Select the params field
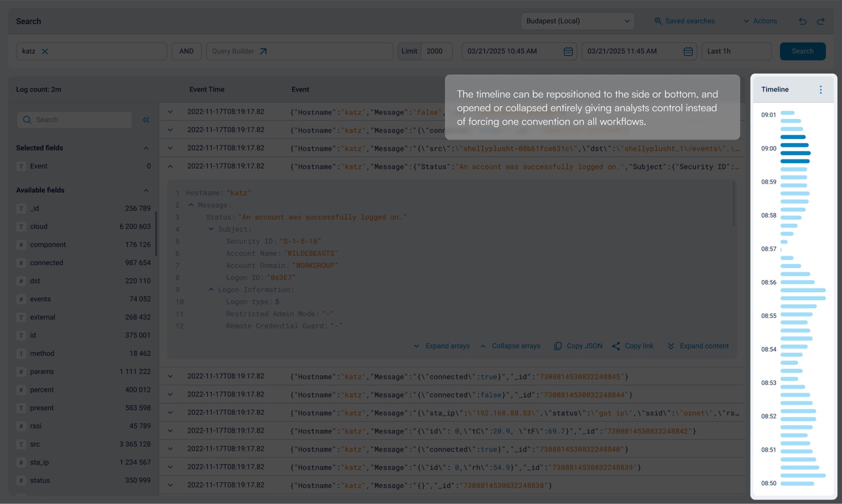This screenshot has height=504, width=842. pyautogui.click(x=84, y=372)
